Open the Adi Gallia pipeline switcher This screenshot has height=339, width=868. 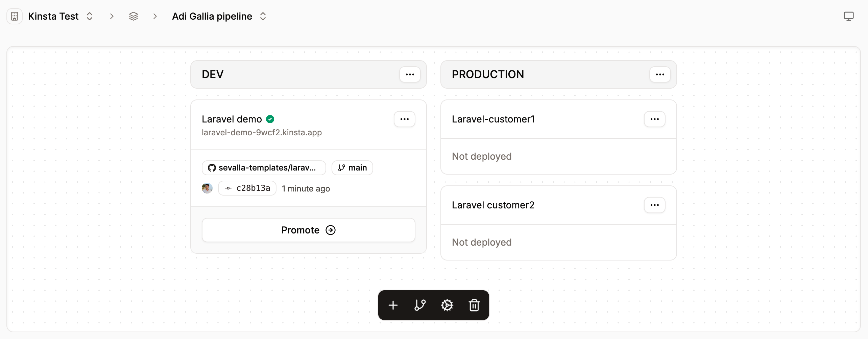263,16
